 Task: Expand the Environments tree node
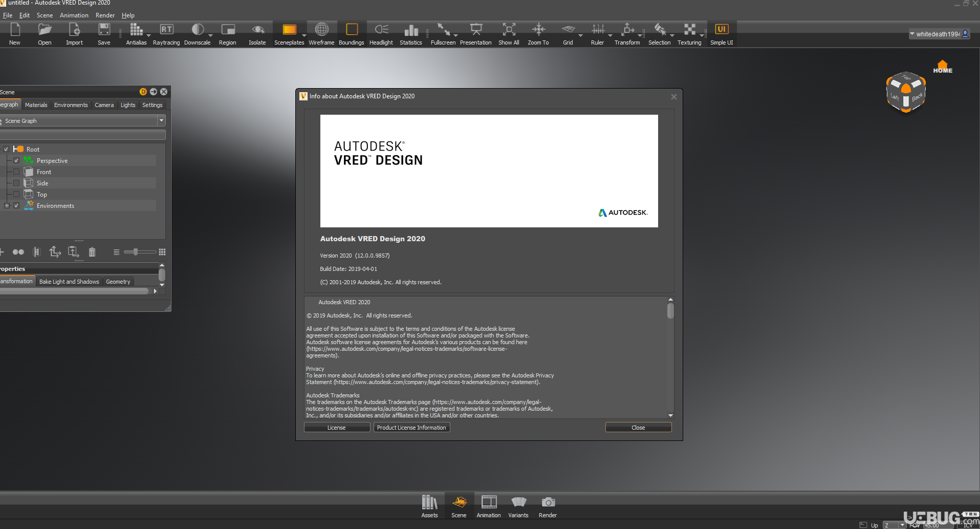pyautogui.click(x=7, y=205)
